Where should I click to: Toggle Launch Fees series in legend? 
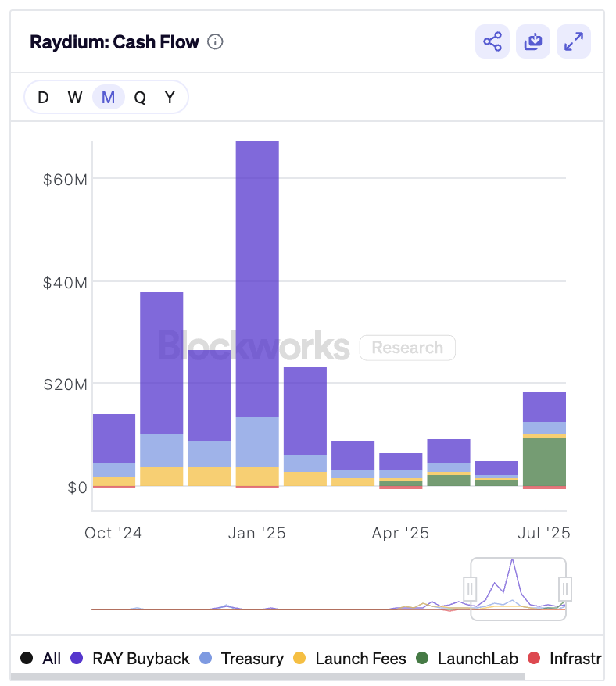click(x=349, y=658)
